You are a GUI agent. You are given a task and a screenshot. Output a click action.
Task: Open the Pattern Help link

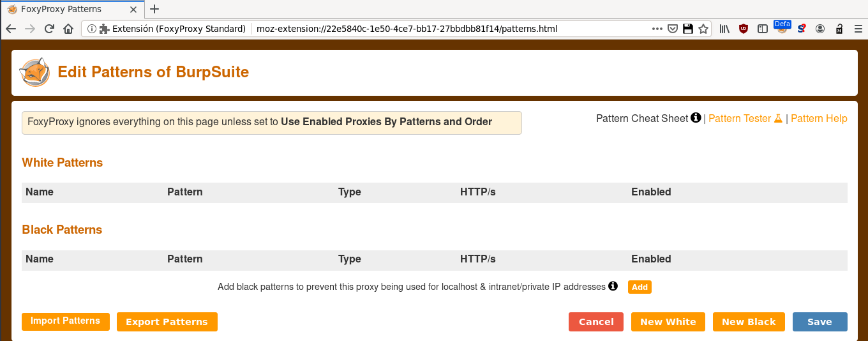pos(819,118)
